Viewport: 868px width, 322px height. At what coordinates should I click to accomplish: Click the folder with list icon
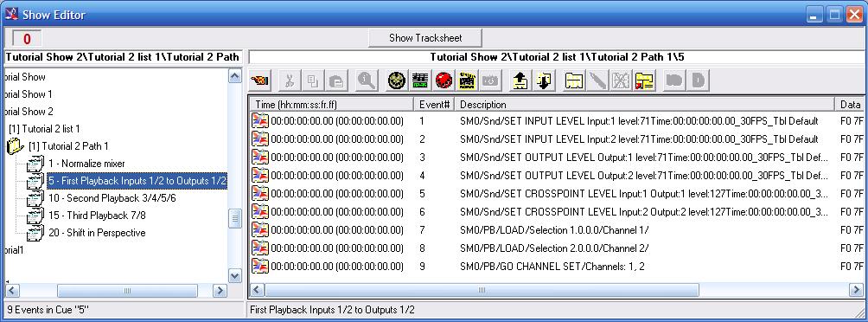[645, 80]
